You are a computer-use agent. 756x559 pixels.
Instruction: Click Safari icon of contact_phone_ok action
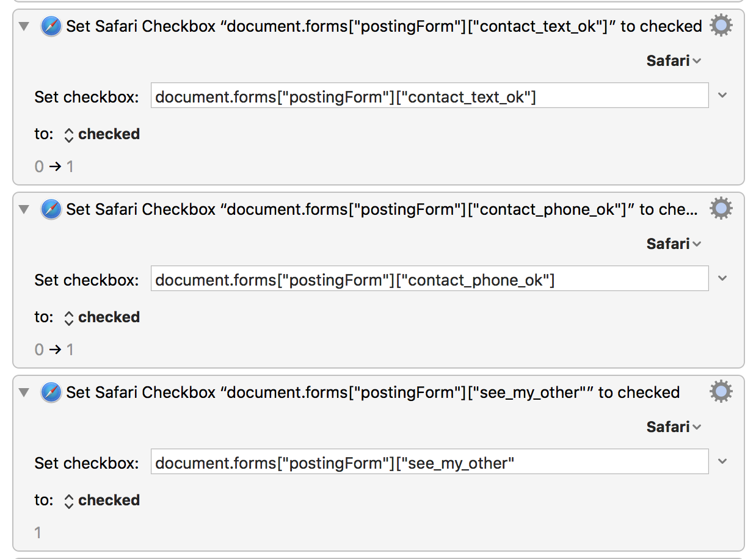click(51, 209)
